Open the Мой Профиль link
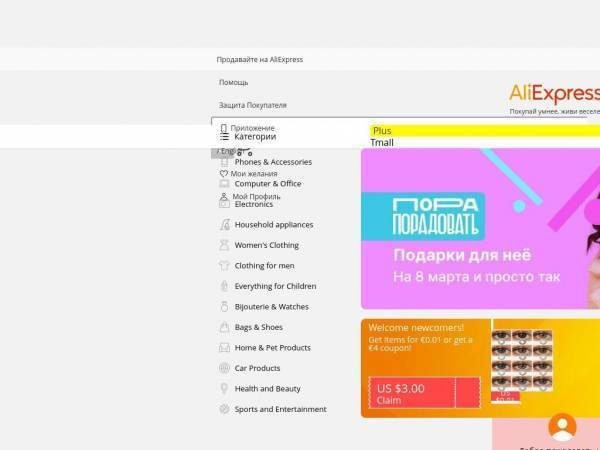 coord(256,196)
